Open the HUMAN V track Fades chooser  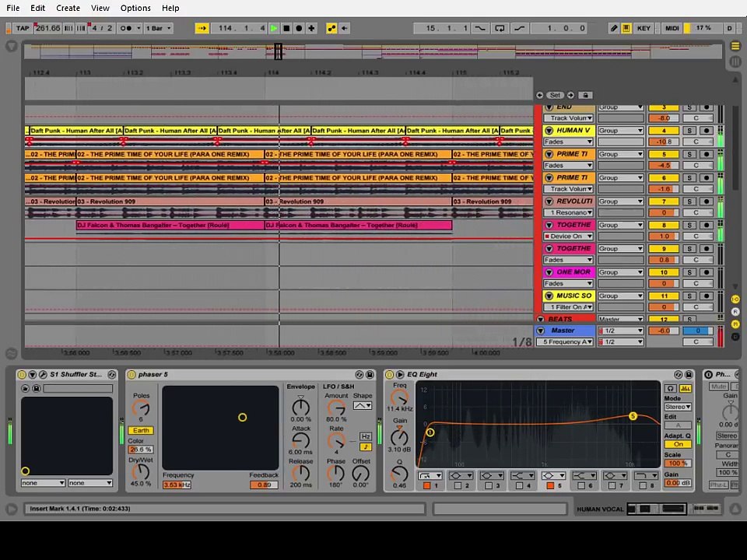568,142
